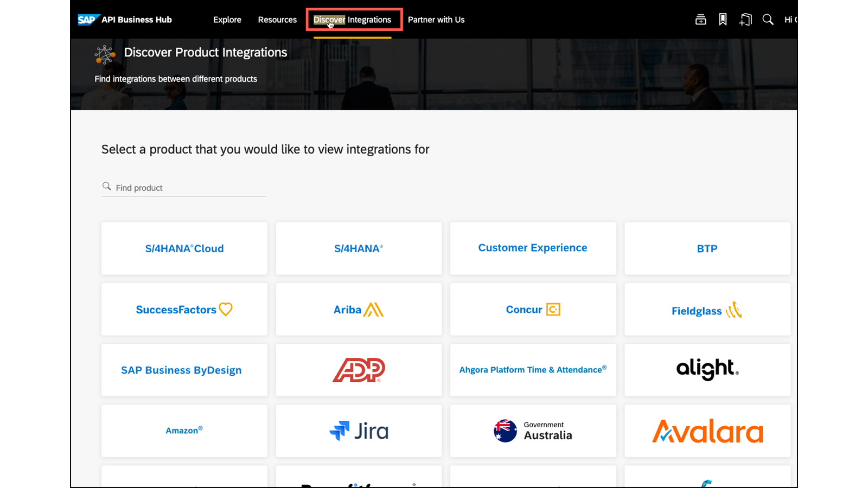The width and height of the screenshot is (868, 488).
Task: Go to Partner with Us
Action: pyautogui.click(x=436, y=20)
